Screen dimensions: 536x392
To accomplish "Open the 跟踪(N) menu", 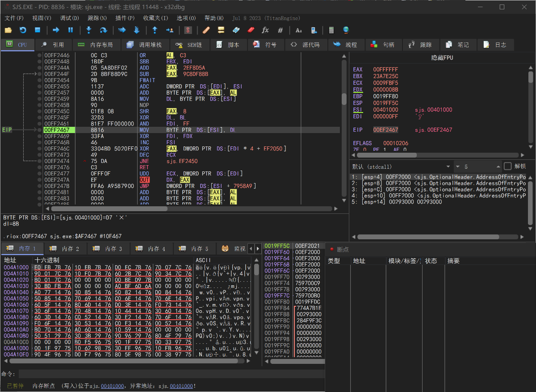I will [97, 18].
